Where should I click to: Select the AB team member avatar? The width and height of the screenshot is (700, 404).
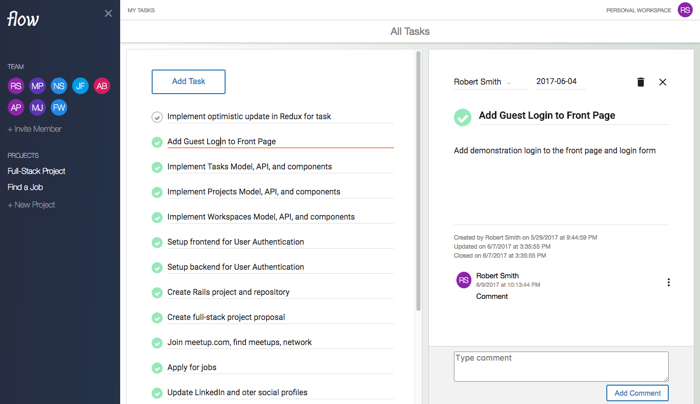pyautogui.click(x=102, y=86)
